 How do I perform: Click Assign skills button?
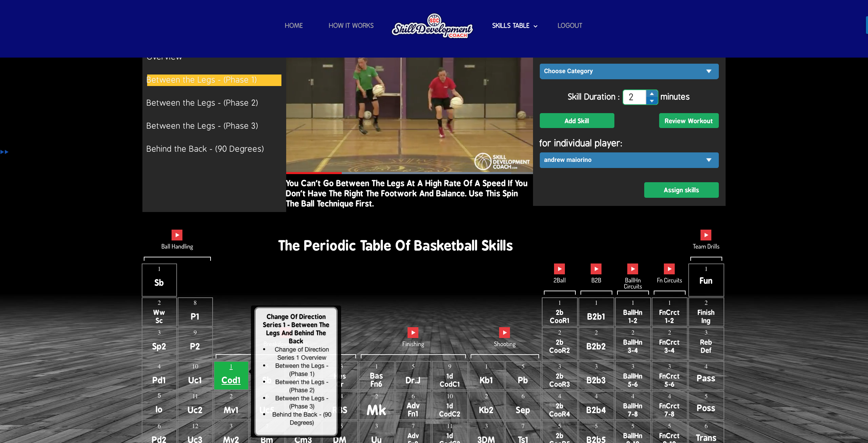[x=682, y=190]
